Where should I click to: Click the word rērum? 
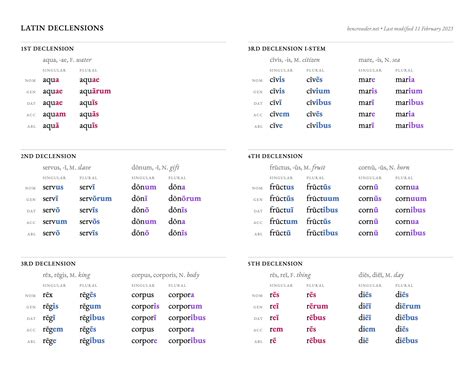tap(317, 306)
